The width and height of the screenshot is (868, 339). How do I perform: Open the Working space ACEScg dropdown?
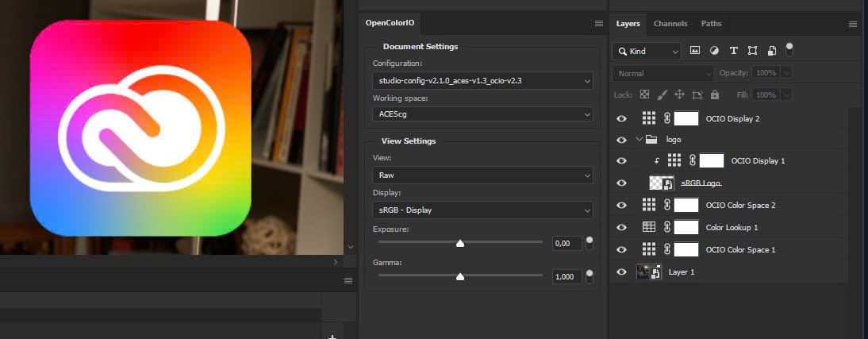pos(482,114)
